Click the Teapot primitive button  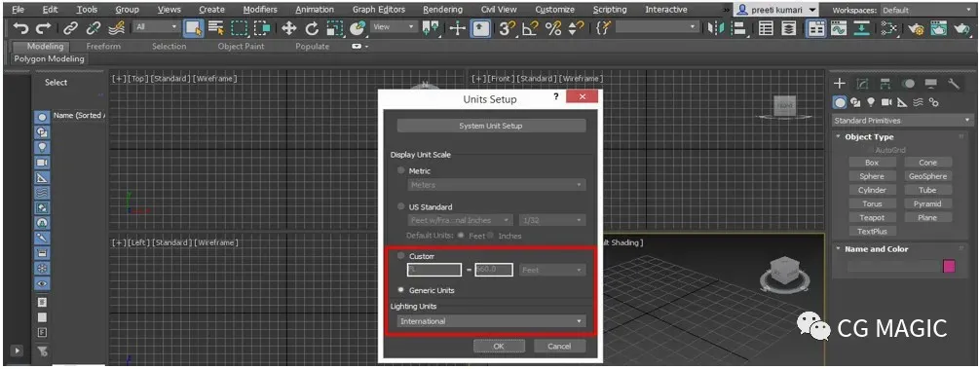pyautogui.click(x=871, y=217)
